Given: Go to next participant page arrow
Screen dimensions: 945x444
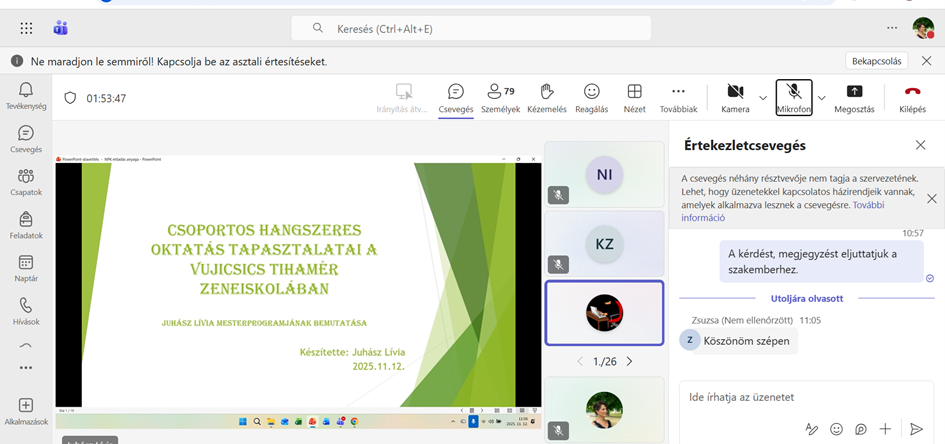Looking at the screenshot, I should (629, 361).
